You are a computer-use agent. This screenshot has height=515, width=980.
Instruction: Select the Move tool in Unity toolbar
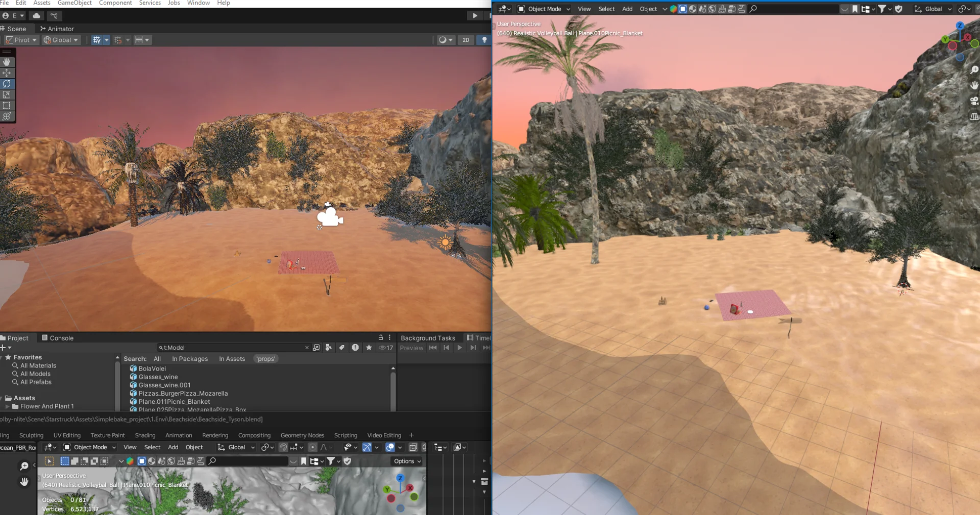point(7,73)
